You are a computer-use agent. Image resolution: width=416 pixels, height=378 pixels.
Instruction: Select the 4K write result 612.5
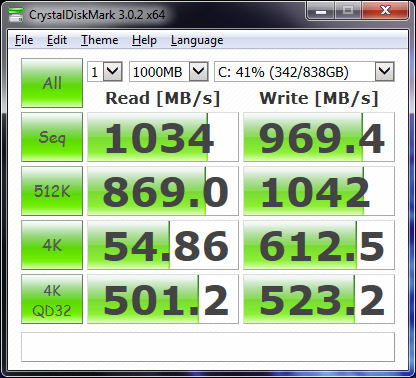click(319, 245)
